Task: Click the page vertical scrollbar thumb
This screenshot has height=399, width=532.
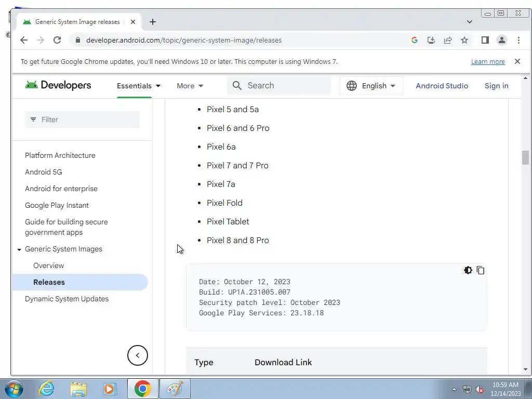Action: pyautogui.click(x=525, y=157)
